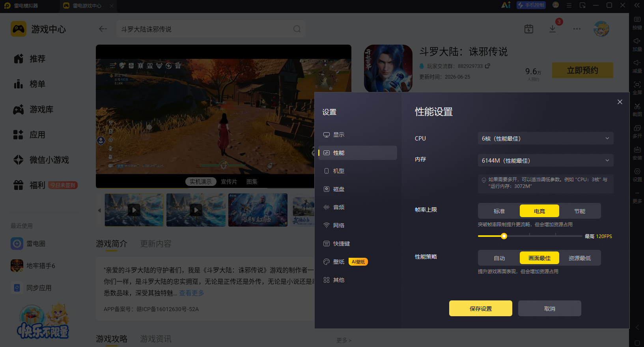Click the three-dot more options icon
Image resolution: width=644 pixels, height=347 pixels.
pyautogui.click(x=577, y=29)
